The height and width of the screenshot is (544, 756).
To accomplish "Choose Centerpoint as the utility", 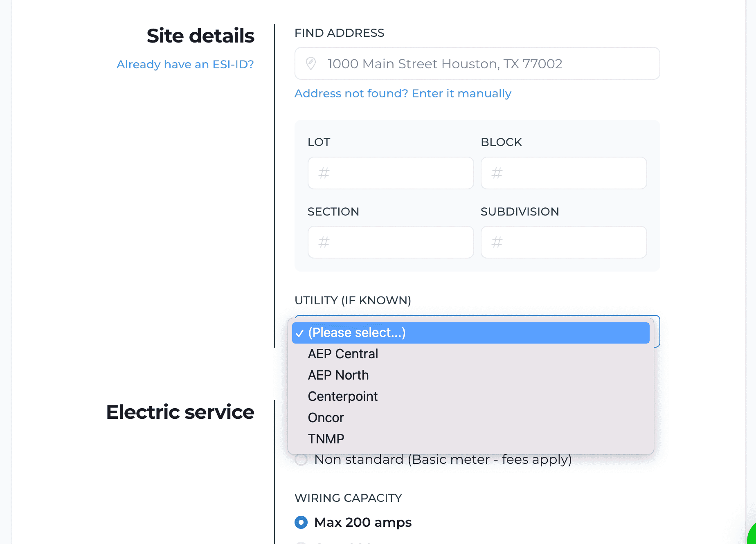I will click(x=343, y=396).
